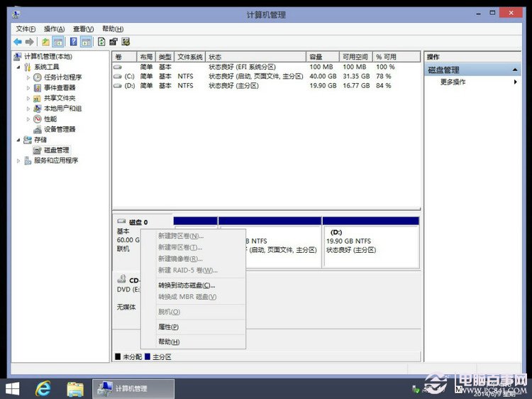The height and width of the screenshot is (399, 532).
Task: Click the Back arrow toolbar icon
Action: [18, 42]
